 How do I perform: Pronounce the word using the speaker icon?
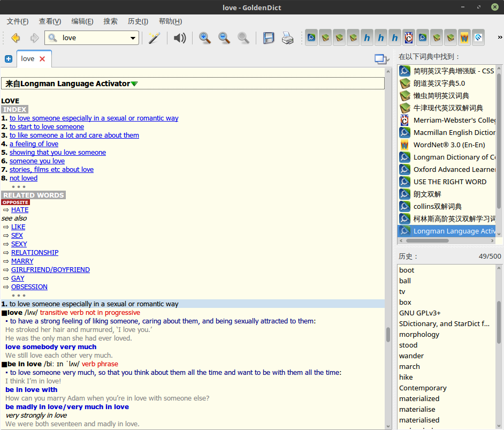[x=180, y=37]
